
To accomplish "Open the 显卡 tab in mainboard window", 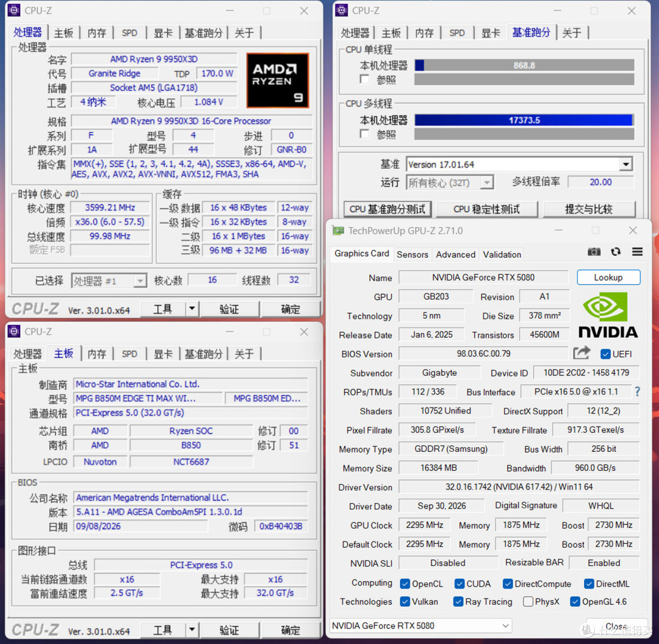I will (x=163, y=354).
